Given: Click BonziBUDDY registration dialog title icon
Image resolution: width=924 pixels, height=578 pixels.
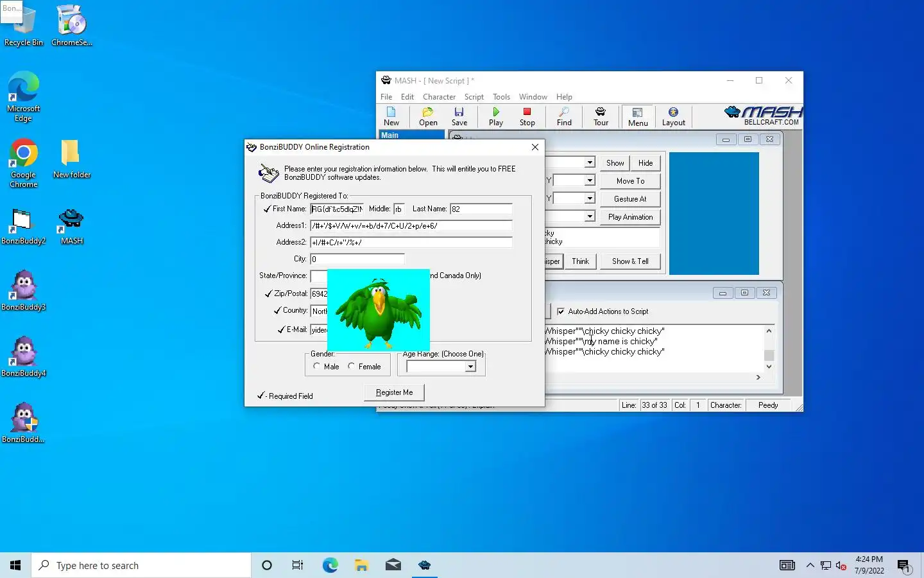Looking at the screenshot, I should point(252,147).
